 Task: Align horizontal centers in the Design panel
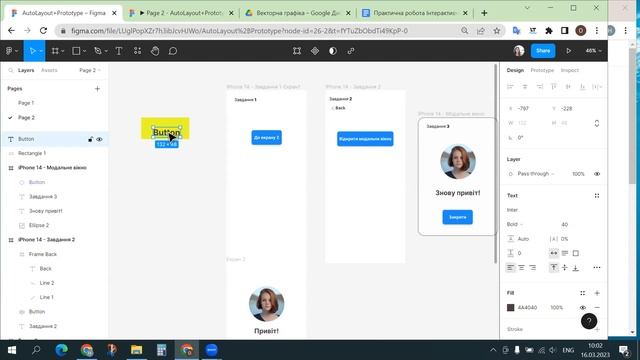(525, 87)
